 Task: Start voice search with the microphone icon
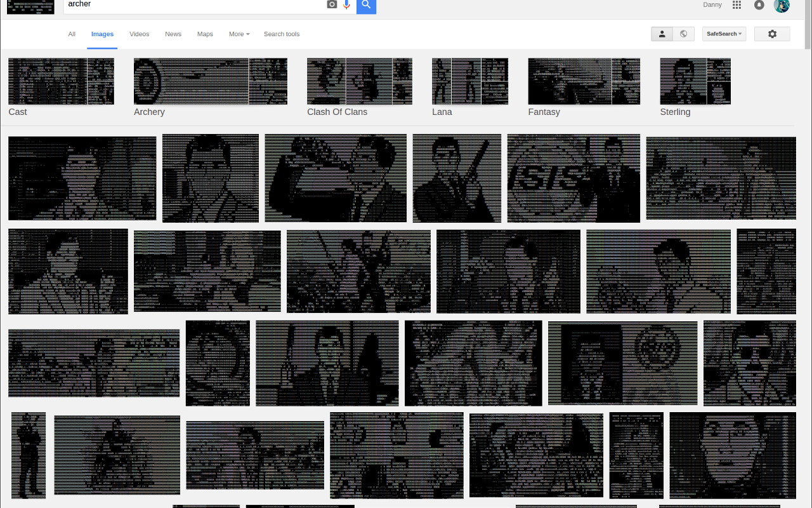pyautogui.click(x=346, y=4)
